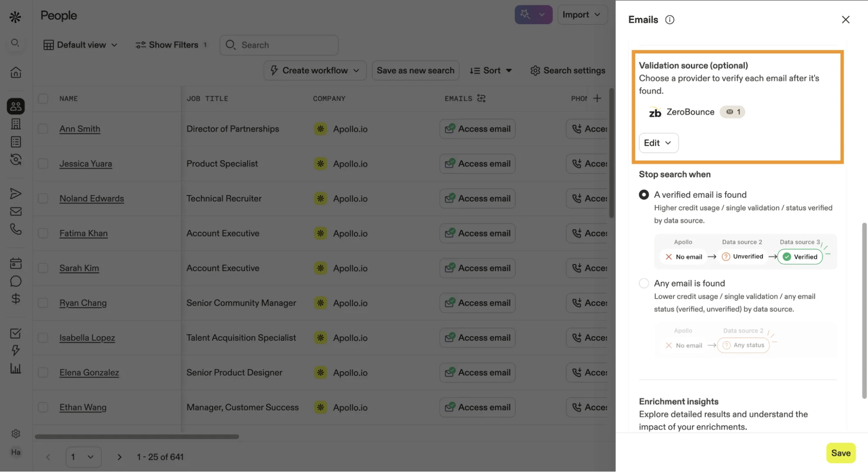868x472 pixels.
Task: Click the Home icon in sidebar
Action: point(16,72)
